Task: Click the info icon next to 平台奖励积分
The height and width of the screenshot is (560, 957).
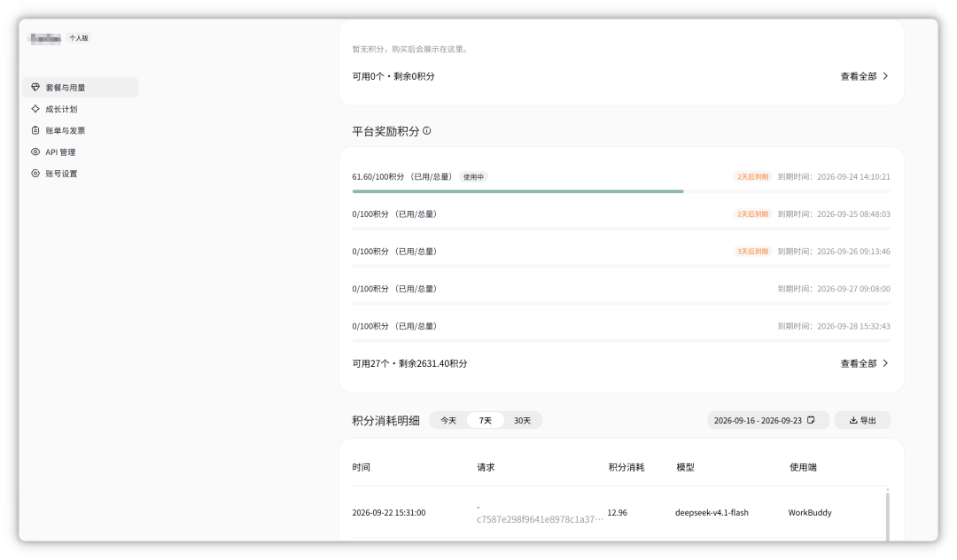Action: point(426,130)
